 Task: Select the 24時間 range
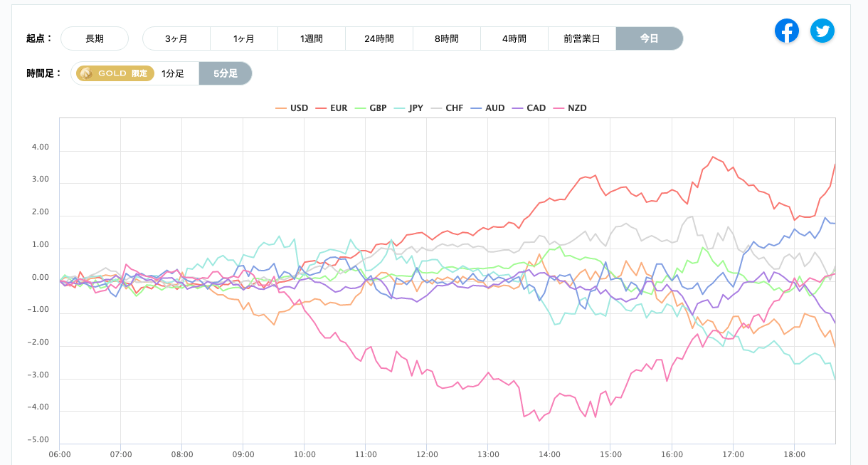379,38
